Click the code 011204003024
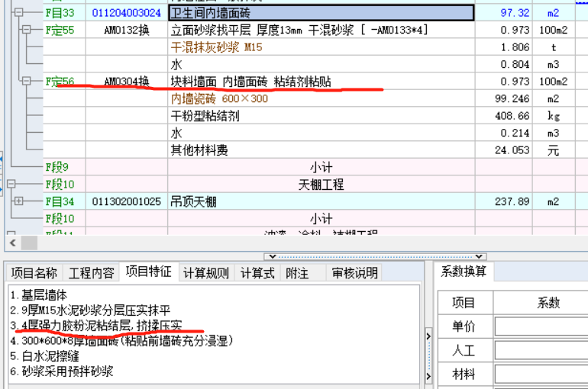Screen dimensions: 588x389 126,13
